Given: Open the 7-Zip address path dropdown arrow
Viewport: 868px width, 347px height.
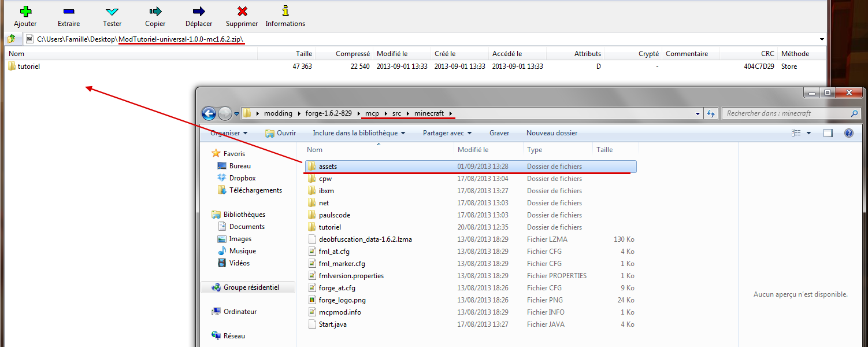Looking at the screenshot, I should pos(822,39).
